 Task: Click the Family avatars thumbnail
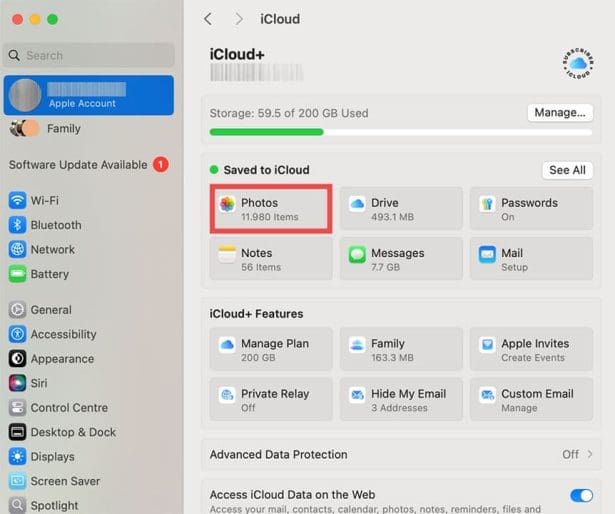point(24,129)
